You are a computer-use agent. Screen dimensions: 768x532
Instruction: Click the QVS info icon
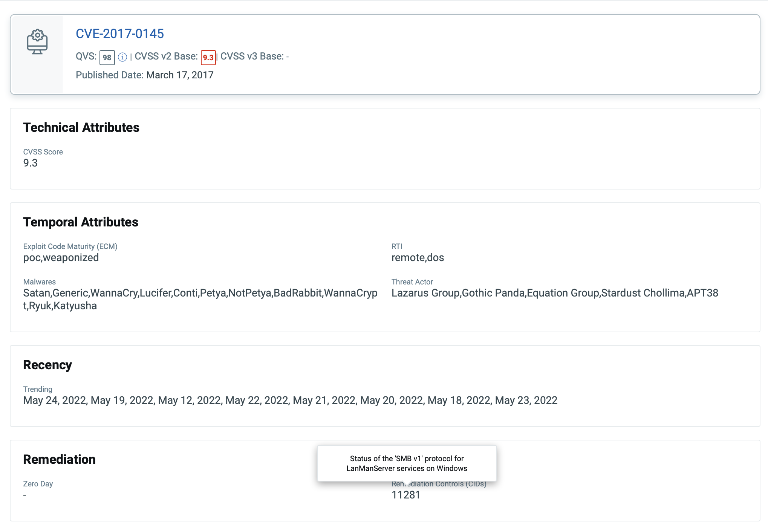tap(122, 57)
